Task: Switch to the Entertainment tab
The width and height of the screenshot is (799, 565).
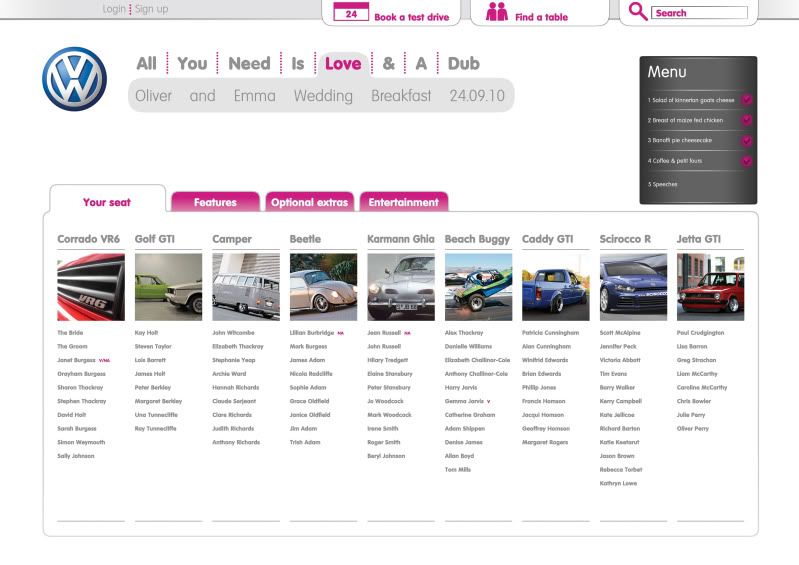Action: 404,202
